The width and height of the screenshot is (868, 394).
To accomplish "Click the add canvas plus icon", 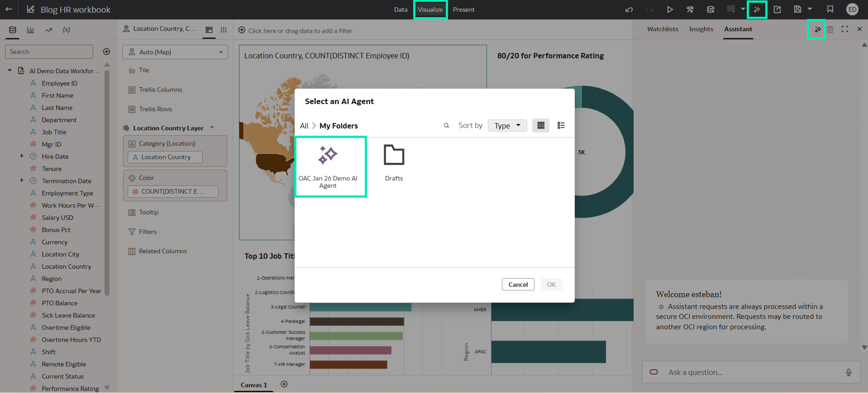I will (284, 384).
